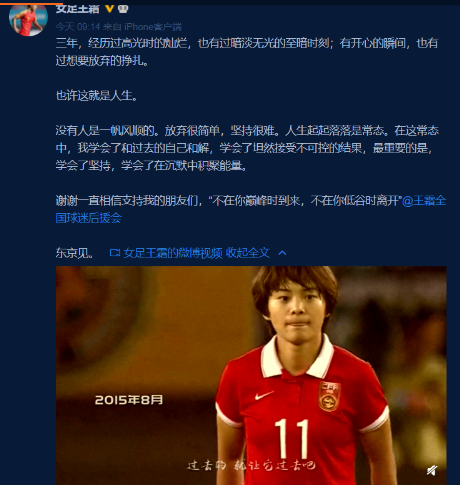Click the video camera icon before 女足王霜的微博视频
Image resolution: width=460 pixels, height=485 pixels.
[115, 253]
